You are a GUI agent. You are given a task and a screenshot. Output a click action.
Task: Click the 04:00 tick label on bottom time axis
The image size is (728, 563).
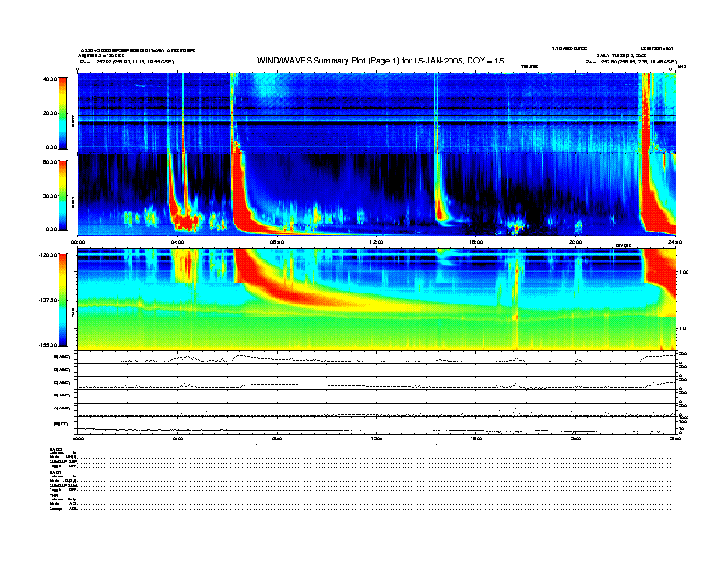pos(177,438)
